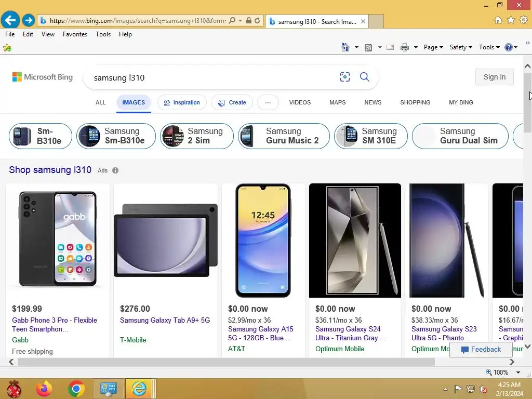Viewport: 532px width, 399px height.
Task: Expand the Print dropdown arrow
Action: click(x=416, y=47)
